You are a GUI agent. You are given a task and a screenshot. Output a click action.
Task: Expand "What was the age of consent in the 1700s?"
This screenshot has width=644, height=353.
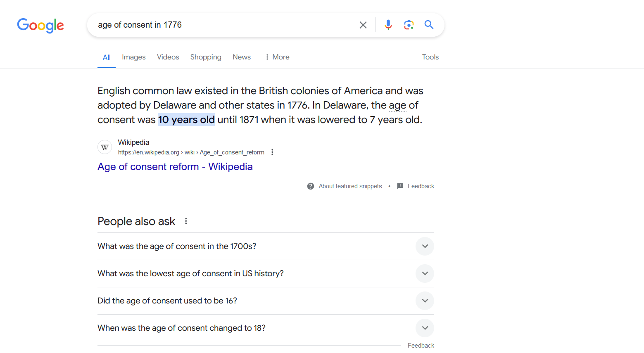(266, 246)
